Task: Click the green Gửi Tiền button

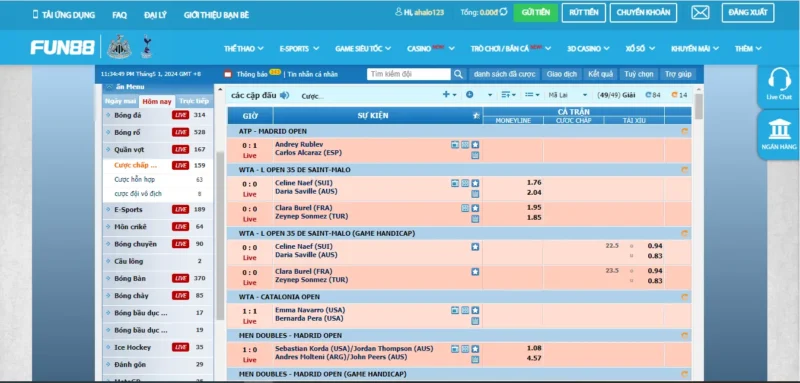Action: [x=536, y=12]
